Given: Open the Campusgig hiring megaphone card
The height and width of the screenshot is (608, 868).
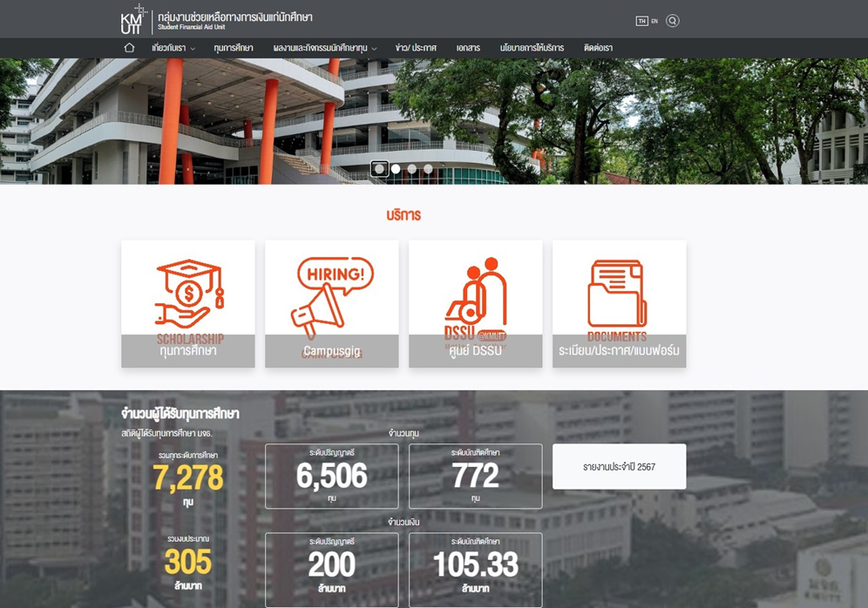Looking at the screenshot, I should coord(332,304).
